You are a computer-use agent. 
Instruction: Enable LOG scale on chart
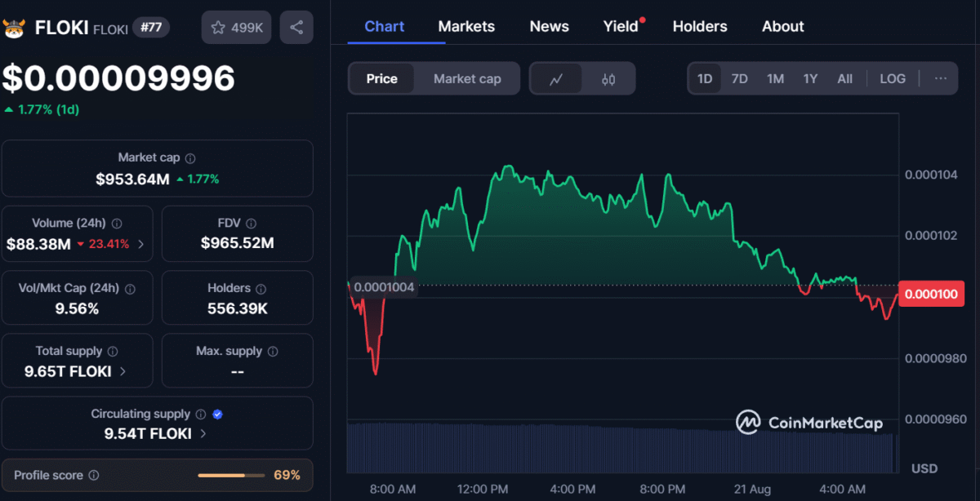pos(893,79)
